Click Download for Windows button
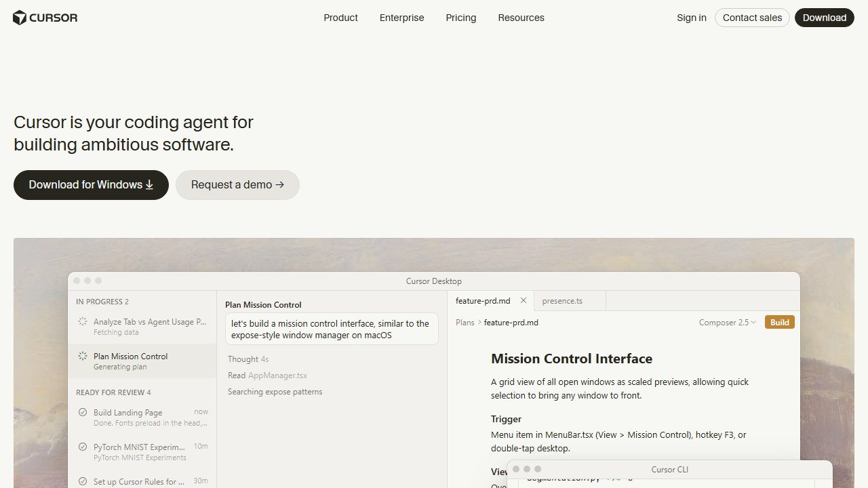The image size is (868, 488). pyautogui.click(x=91, y=185)
